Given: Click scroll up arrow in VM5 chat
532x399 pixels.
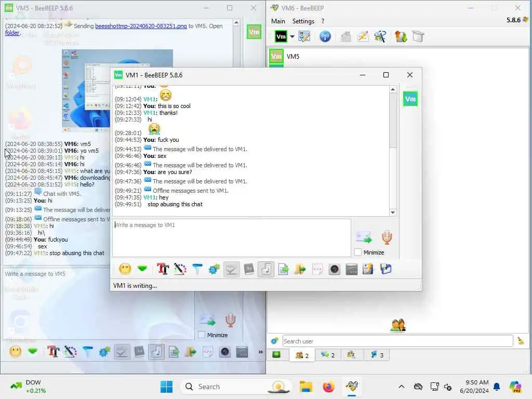Looking at the screenshot, I should [236, 23].
